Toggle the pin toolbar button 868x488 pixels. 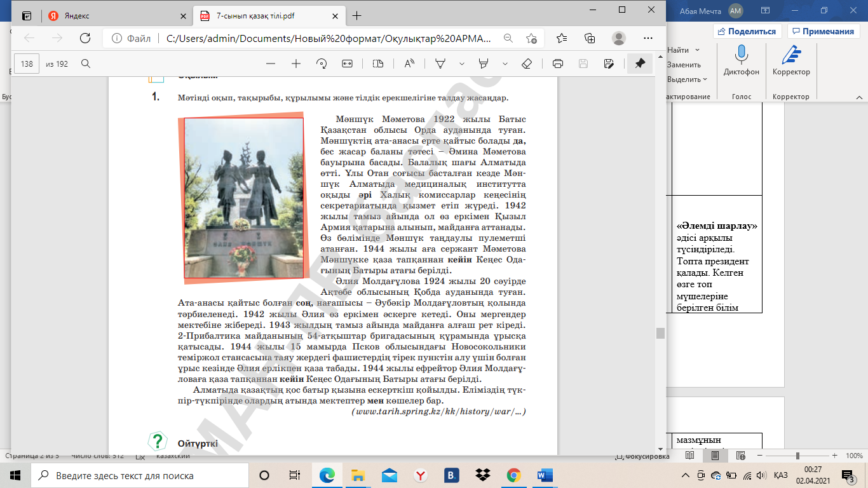tap(640, 64)
